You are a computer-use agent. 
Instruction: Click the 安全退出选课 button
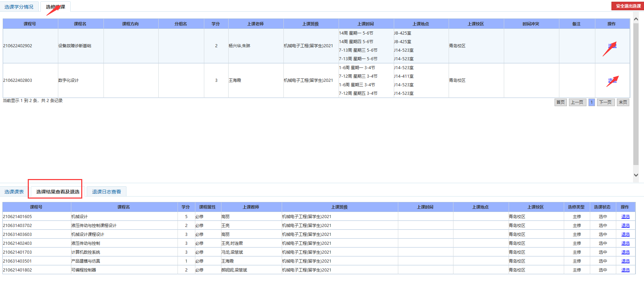[628, 6]
